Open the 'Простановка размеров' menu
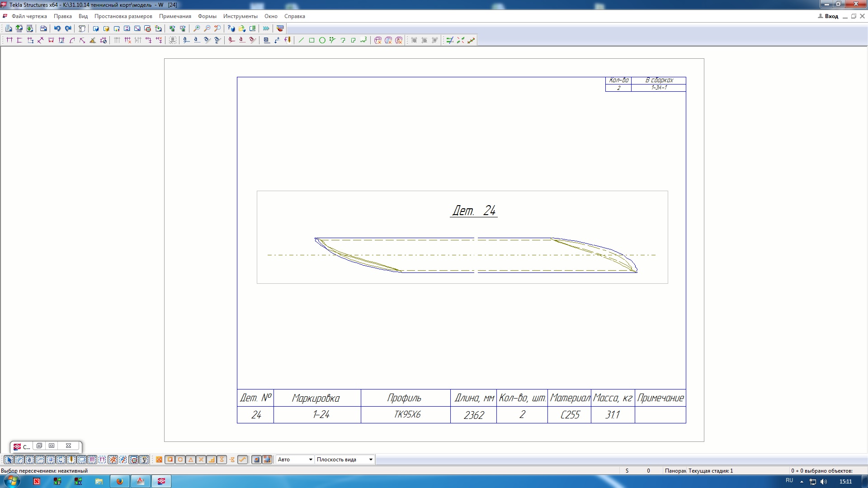This screenshot has width=868, height=488. coord(123,16)
